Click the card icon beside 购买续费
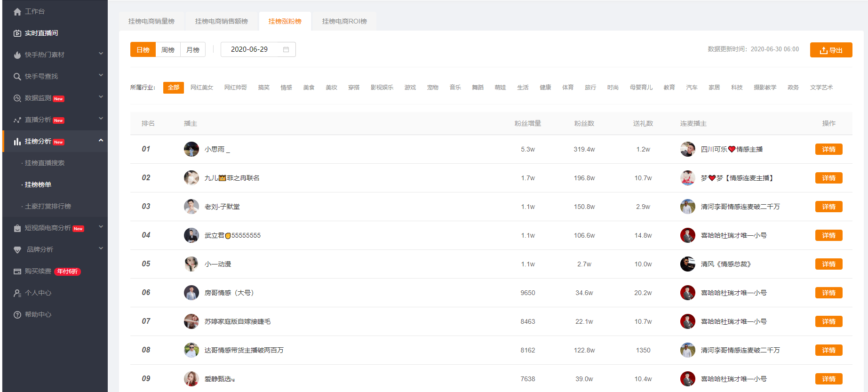This screenshot has height=392, width=868. tap(17, 272)
